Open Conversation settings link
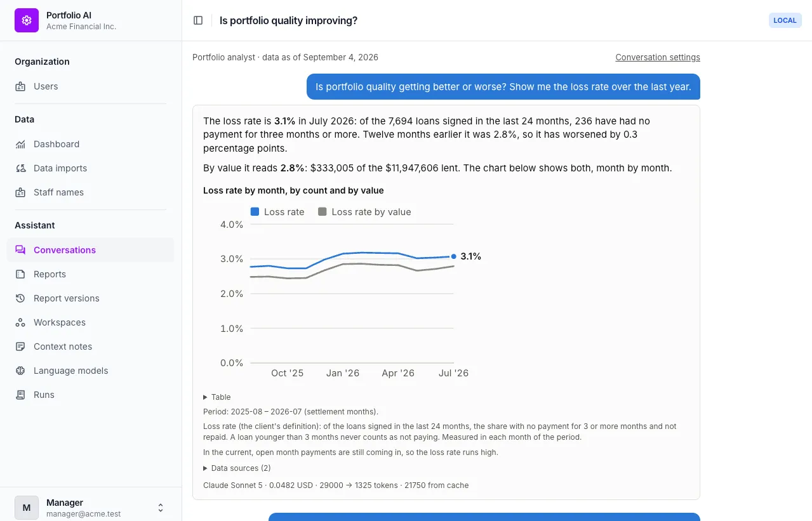The image size is (812, 521). (658, 57)
